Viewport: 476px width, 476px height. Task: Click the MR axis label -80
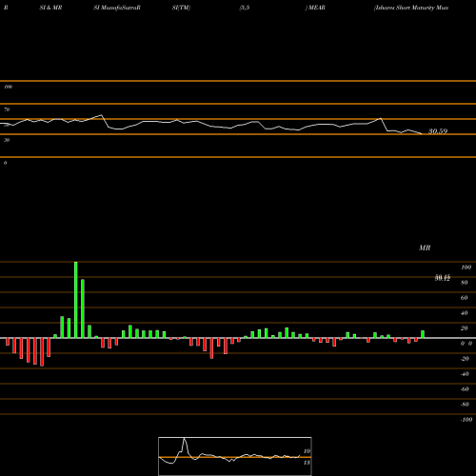465,405
